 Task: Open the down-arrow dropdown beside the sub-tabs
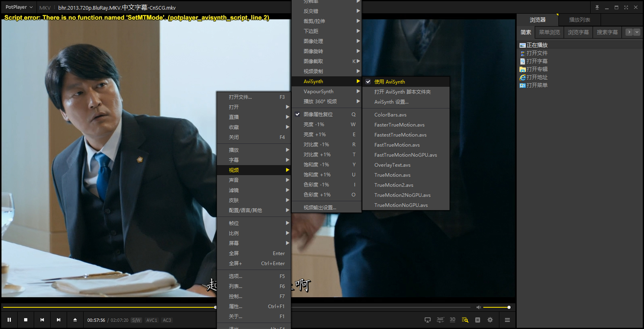(637, 32)
